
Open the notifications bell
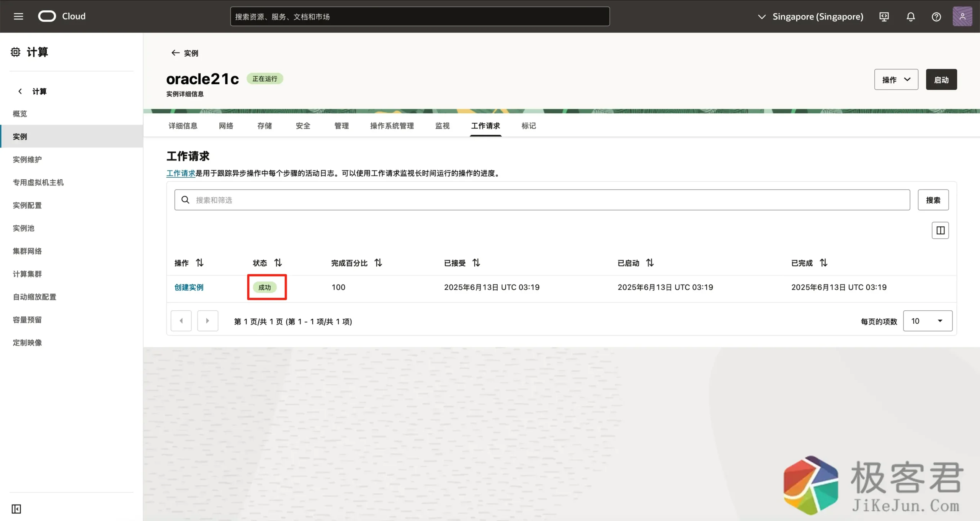tap(911, 17)
